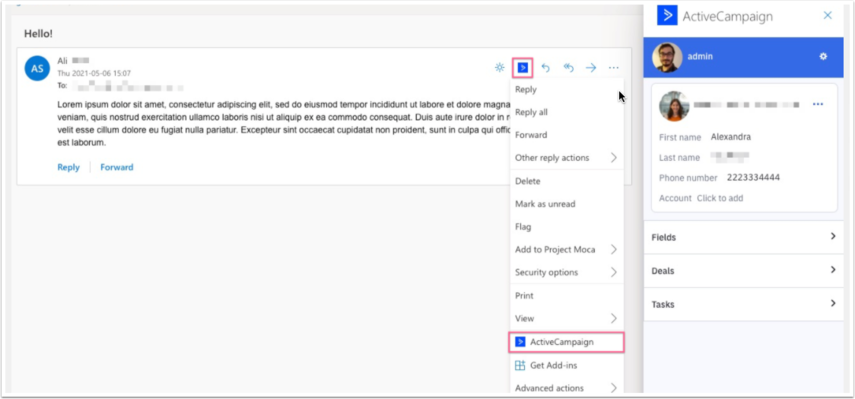The height and width of the screenshot is (399, 855).
Task: Expand the View submenu
Action: coord(567,318)
